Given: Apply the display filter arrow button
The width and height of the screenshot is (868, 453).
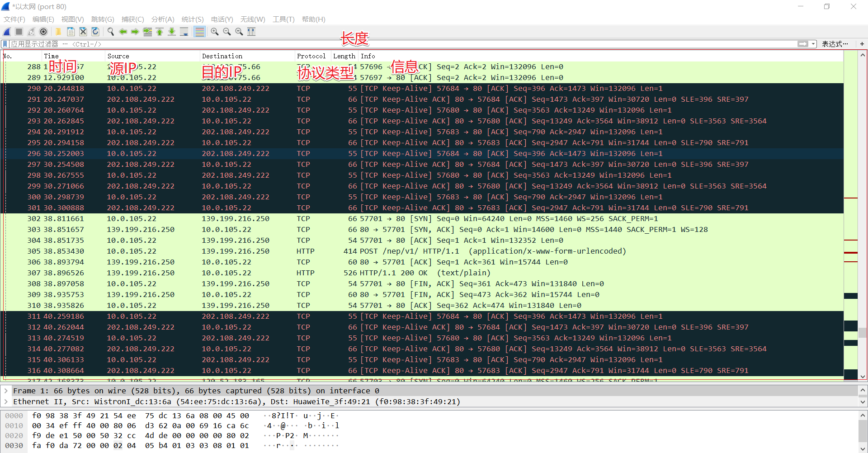Looking at the screenshot, I should tap(803, 44).
